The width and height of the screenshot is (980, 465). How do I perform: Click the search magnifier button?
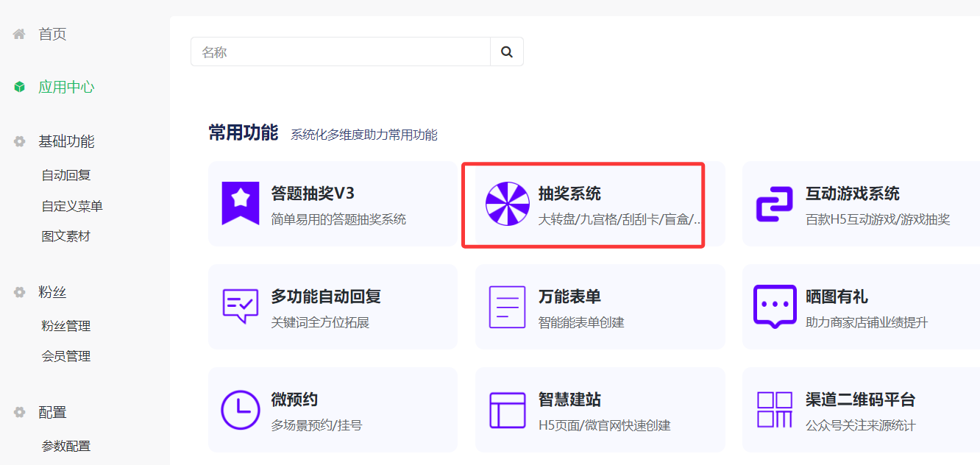click(506, 52)
